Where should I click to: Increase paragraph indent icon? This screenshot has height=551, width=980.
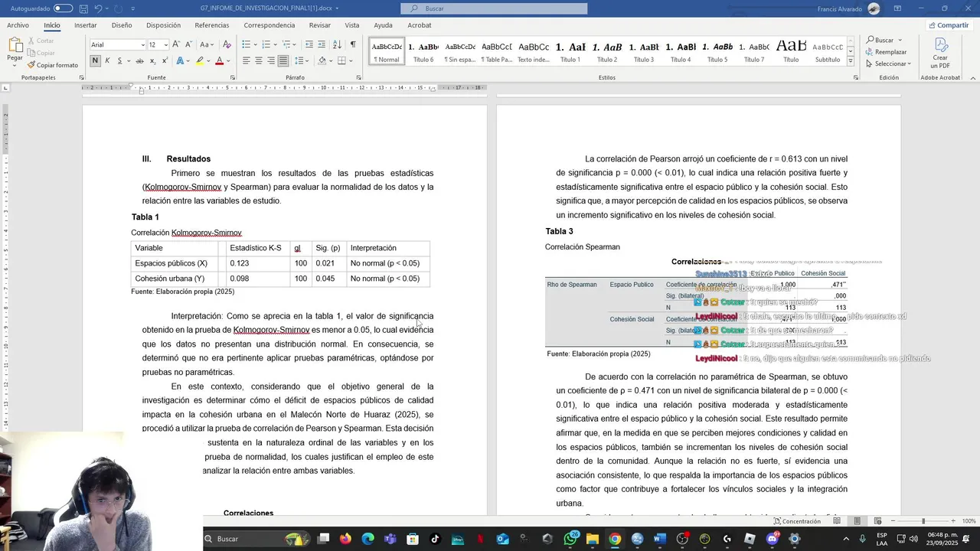click(x=322, y=44)
